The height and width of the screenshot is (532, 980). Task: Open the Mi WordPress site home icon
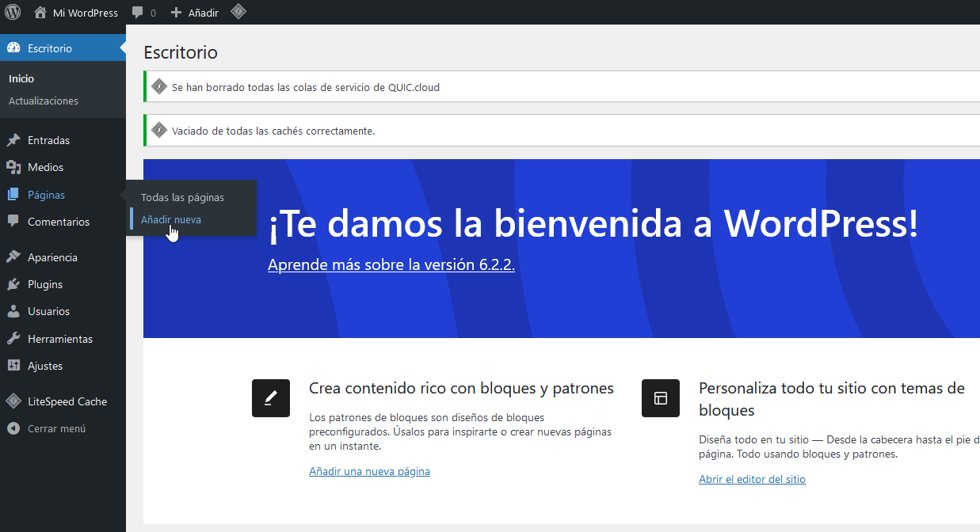point(40,12)
